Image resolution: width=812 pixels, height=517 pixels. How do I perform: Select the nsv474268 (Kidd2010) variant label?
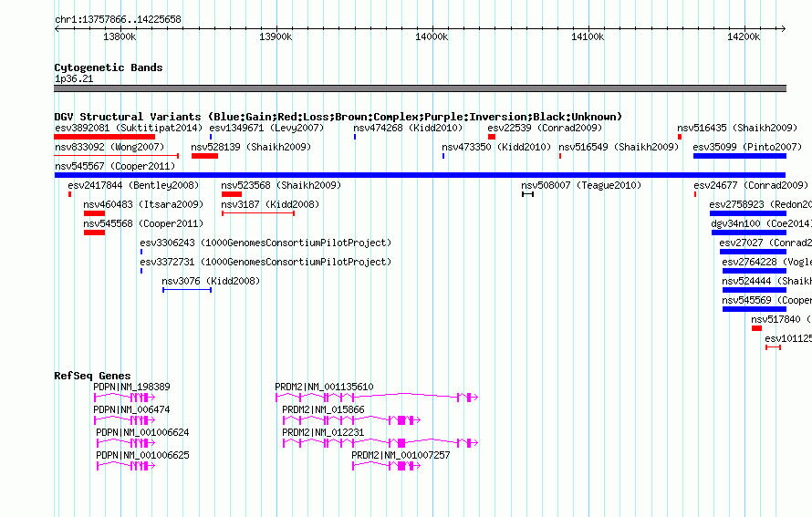pyautogui.click(x=408, y=128)
